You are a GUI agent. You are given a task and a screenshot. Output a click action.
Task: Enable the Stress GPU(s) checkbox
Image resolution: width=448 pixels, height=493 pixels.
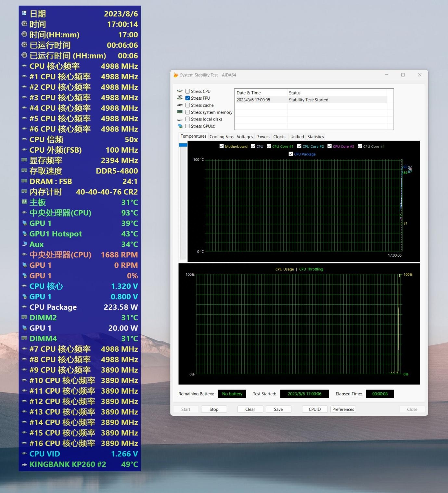pos(187,126)
